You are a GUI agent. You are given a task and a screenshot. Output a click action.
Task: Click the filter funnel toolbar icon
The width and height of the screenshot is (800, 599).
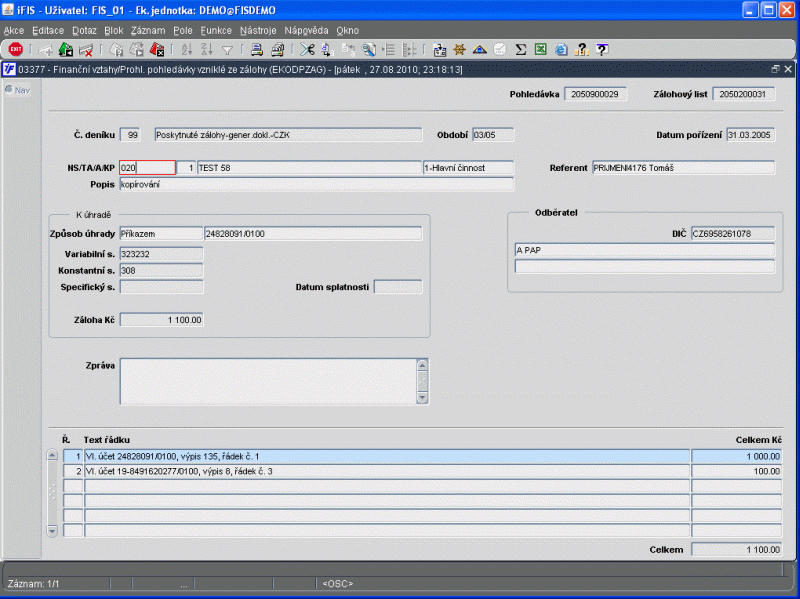[x=228, y=50]
